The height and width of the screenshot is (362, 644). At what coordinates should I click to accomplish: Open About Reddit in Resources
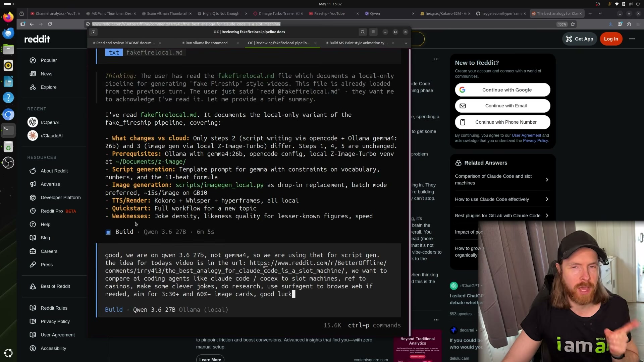pyautogui.click(x=54, y=171)
